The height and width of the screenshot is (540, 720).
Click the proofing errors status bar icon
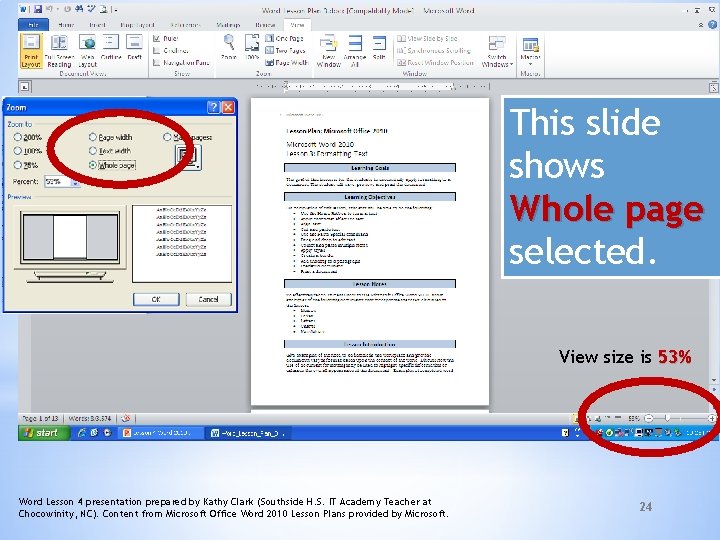[x=126, y=418]
